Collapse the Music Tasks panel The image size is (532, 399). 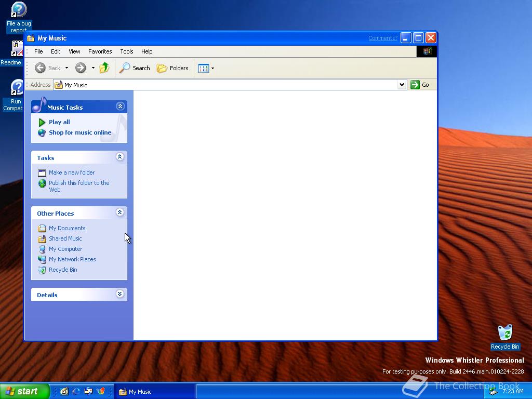tap(120, 106)
